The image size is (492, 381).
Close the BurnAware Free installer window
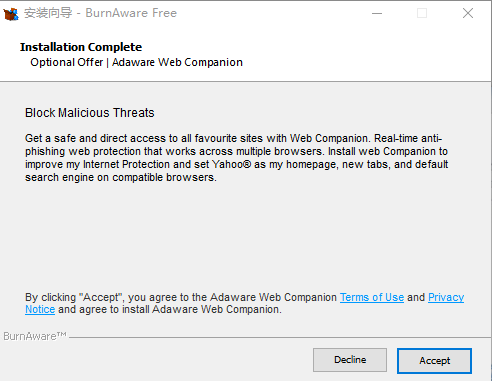(x=468, y=13)
